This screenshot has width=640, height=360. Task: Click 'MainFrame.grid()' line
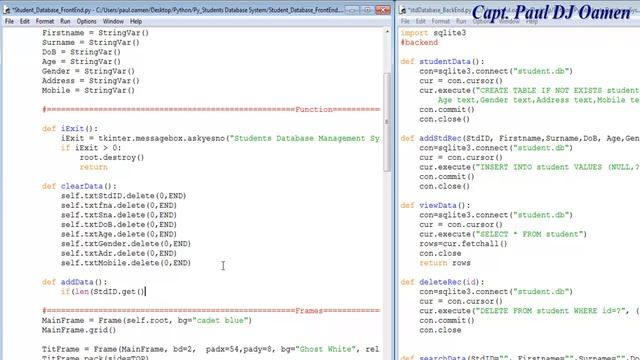click(79, 330)
